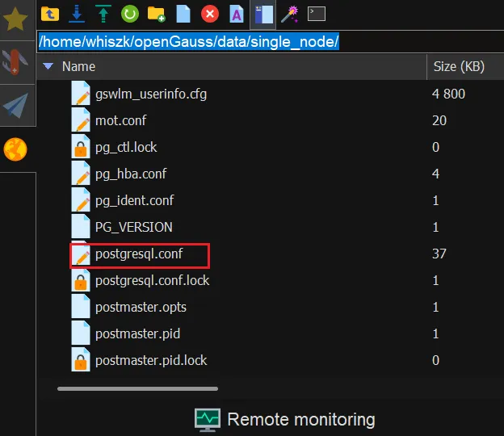Click the red delete icon

click(209, 13)
